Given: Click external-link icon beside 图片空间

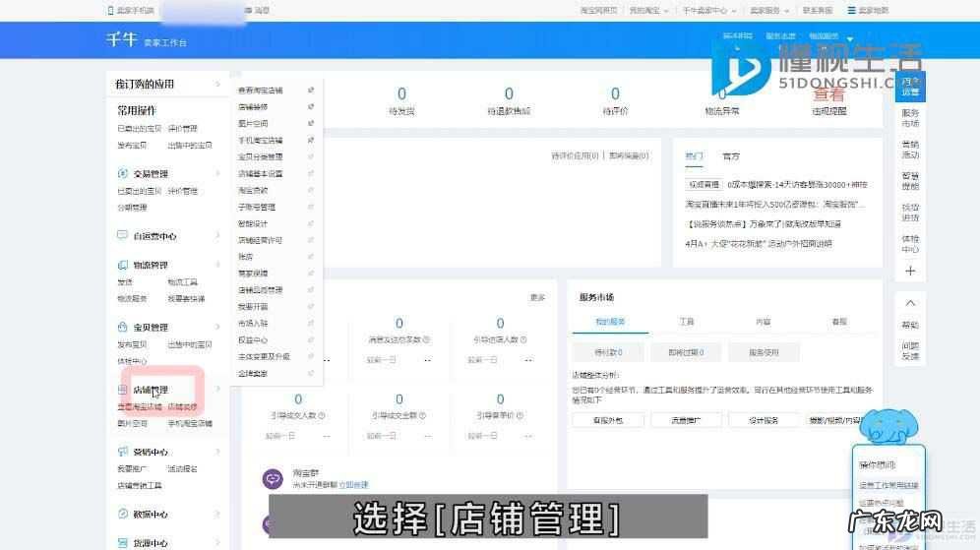Looking at the screenshot, I should (x=311, y=123).
